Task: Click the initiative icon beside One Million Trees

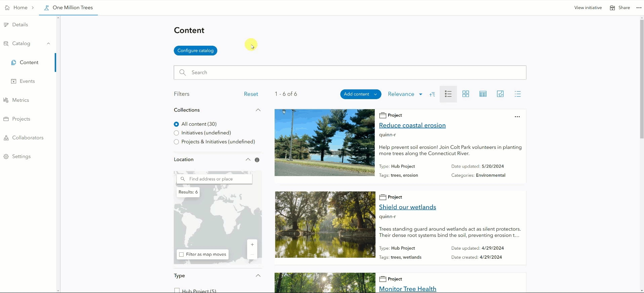Action: tap(47, 7)
